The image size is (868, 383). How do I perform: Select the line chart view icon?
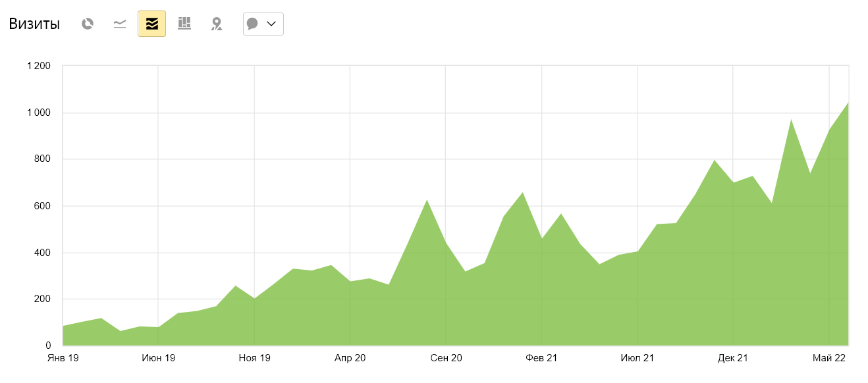tap(119, 24)
